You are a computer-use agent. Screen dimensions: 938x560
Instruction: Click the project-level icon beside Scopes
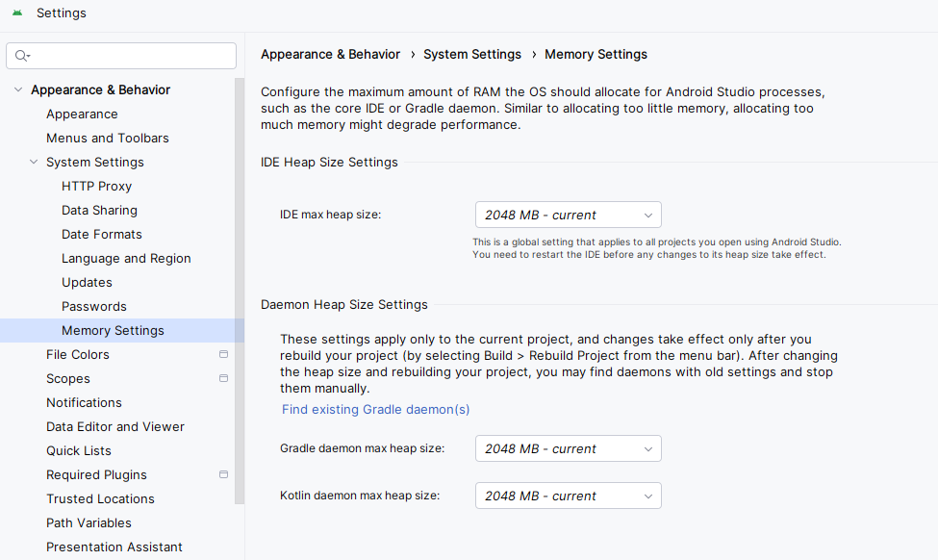pyautogui.click(x=224, y=378)
